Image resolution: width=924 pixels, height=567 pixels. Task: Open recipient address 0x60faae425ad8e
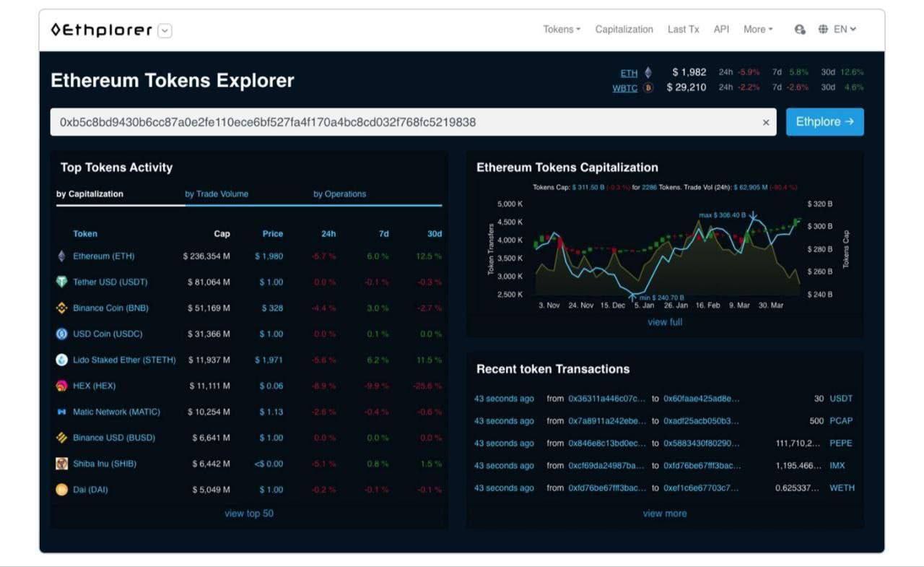coord(702,399)
